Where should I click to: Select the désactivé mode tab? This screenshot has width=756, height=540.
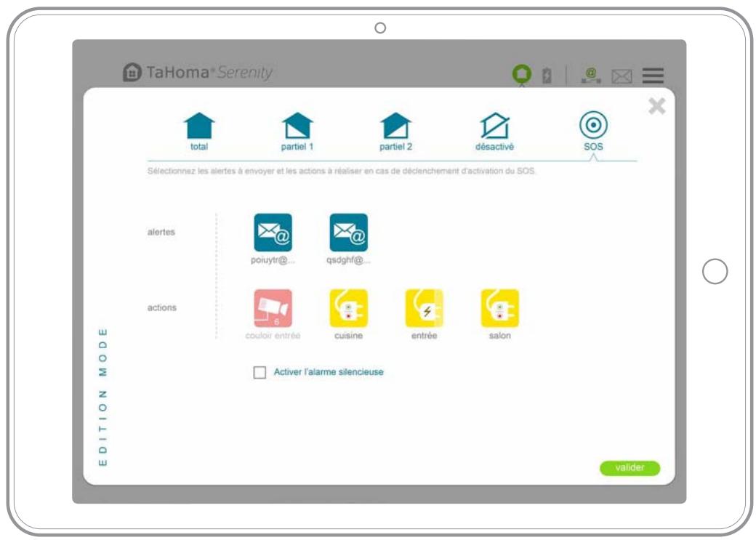point(495,131)
